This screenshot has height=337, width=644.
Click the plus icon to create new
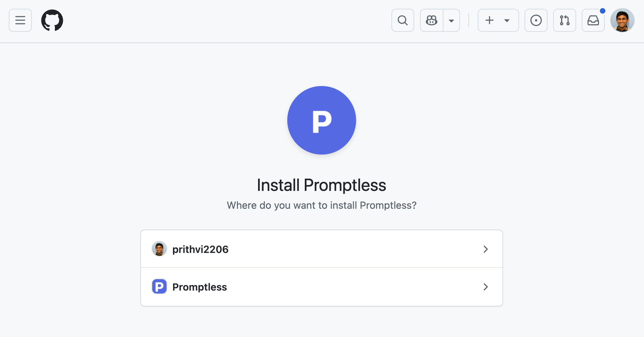tap(489, 20)
